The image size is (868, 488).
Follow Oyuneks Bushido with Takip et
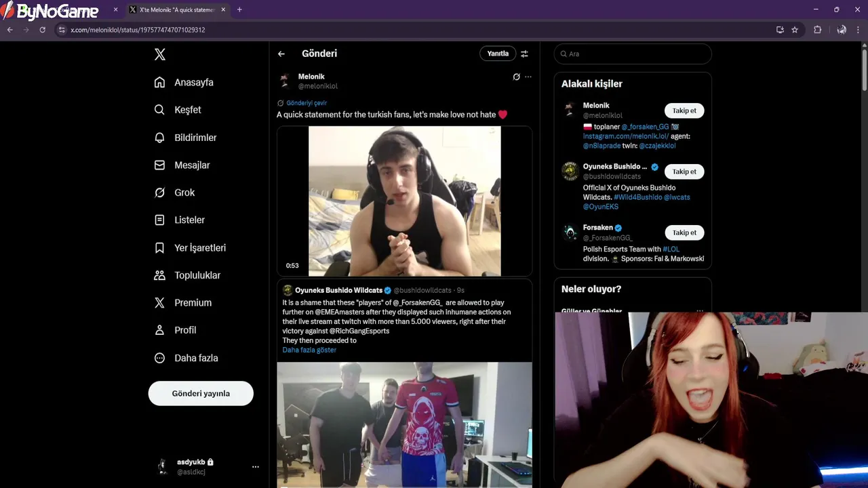pyautogui.click(x=684, y=171)
